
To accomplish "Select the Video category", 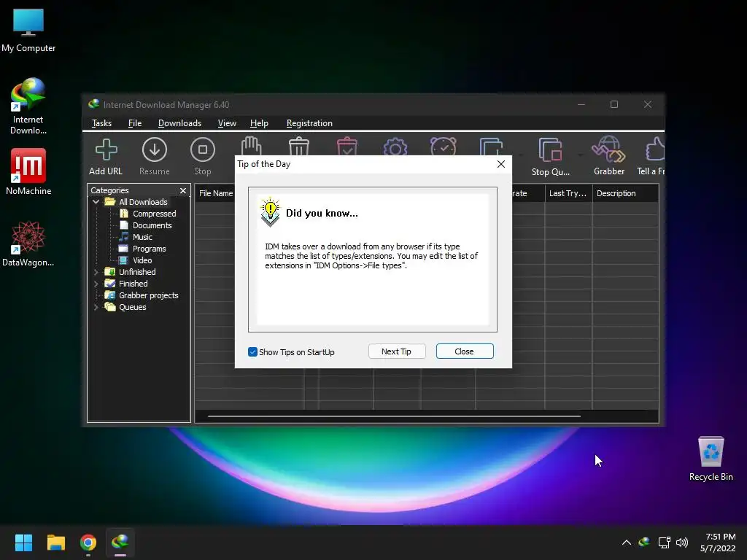I will [x=142, y=260].
